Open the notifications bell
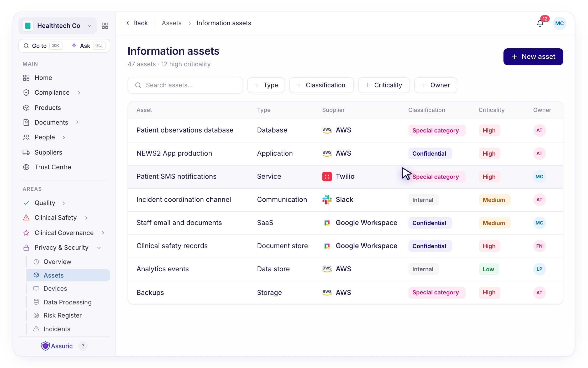588x368 pixels. pyautogui.click(x=540, y=24)
